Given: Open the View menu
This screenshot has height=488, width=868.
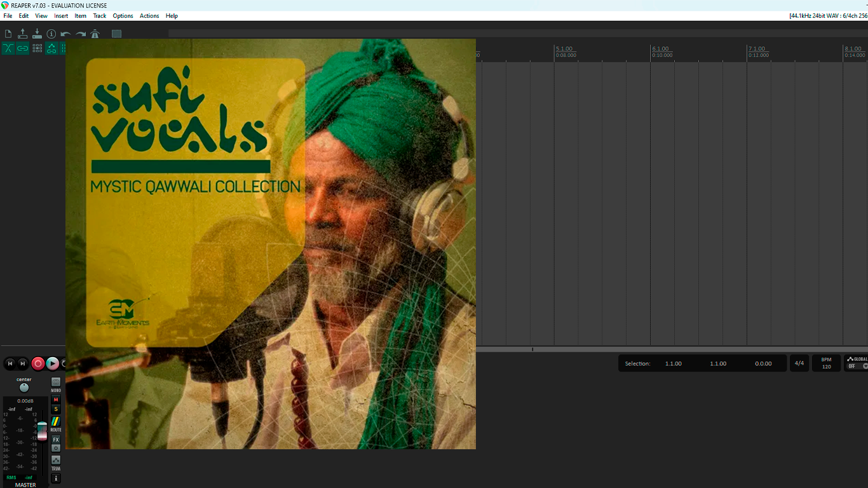Looking at the screenshot, I should pyautogui.click(x=41, y=16).
